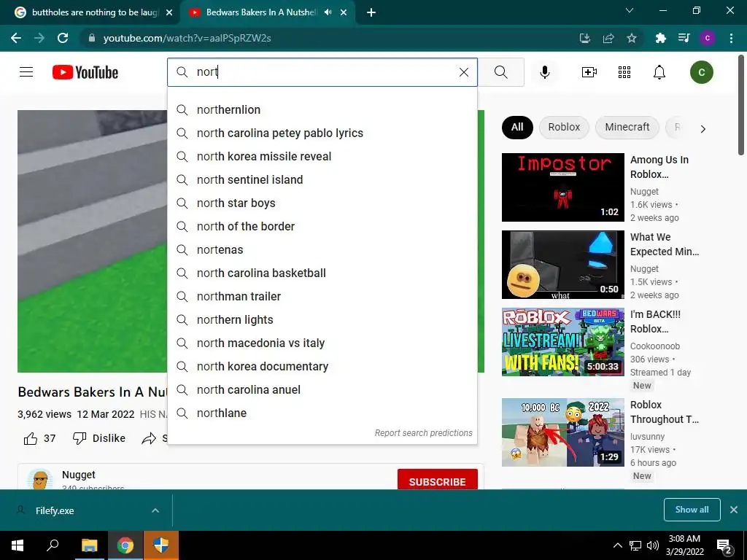This screenshot has height=560, width=747.
Task: Click Show all downloads button
Action: 692,510
